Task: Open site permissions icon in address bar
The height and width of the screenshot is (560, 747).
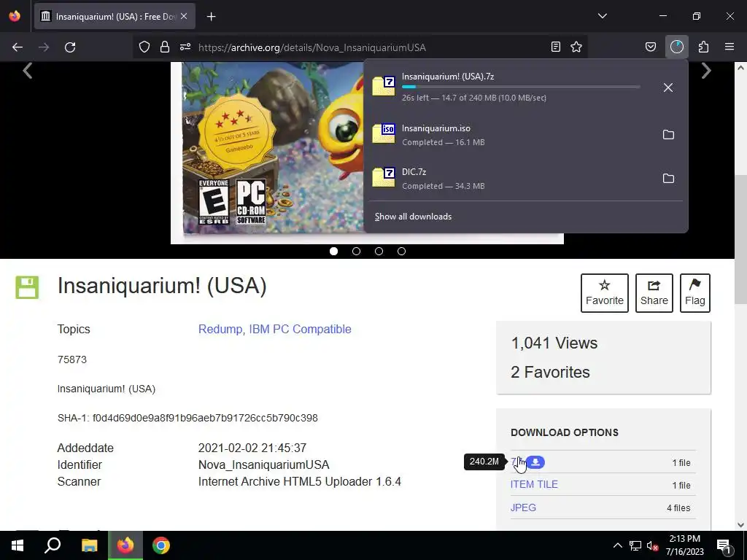Action: point(185,47)
